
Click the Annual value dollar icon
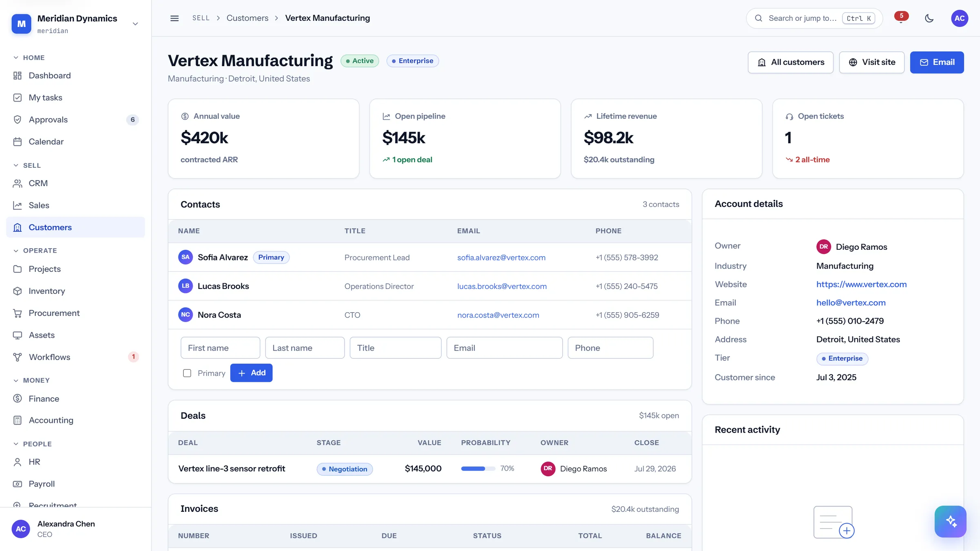pos(185,116)
